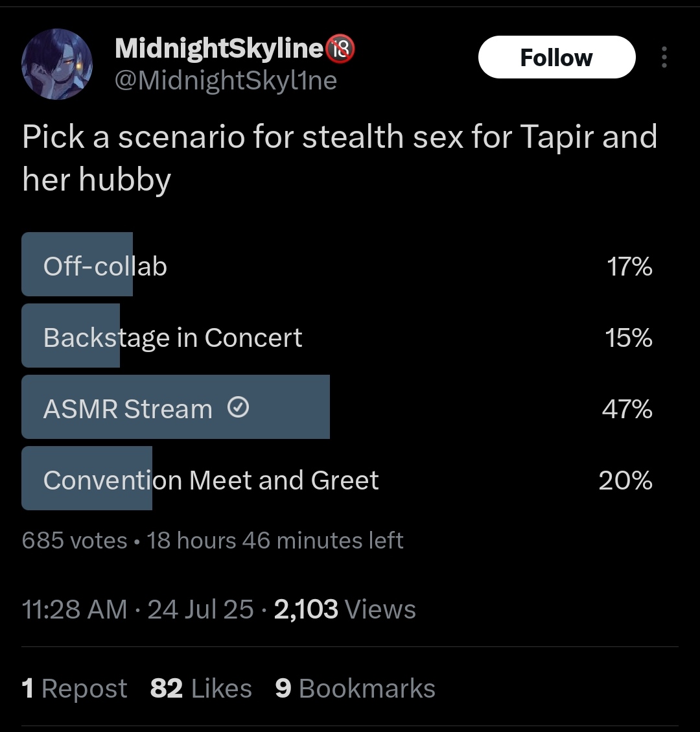
Task: Click the red 18+ badge icon
Action: click(340, 49)
